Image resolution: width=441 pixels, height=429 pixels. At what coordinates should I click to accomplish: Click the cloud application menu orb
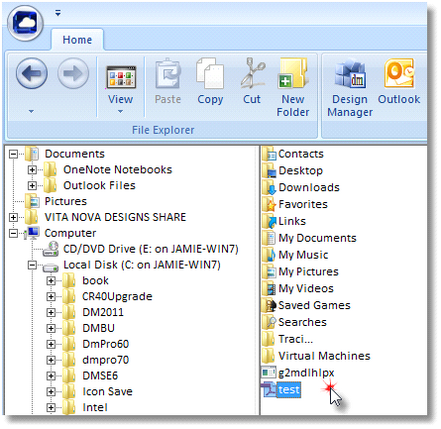[x=26, y=23]
